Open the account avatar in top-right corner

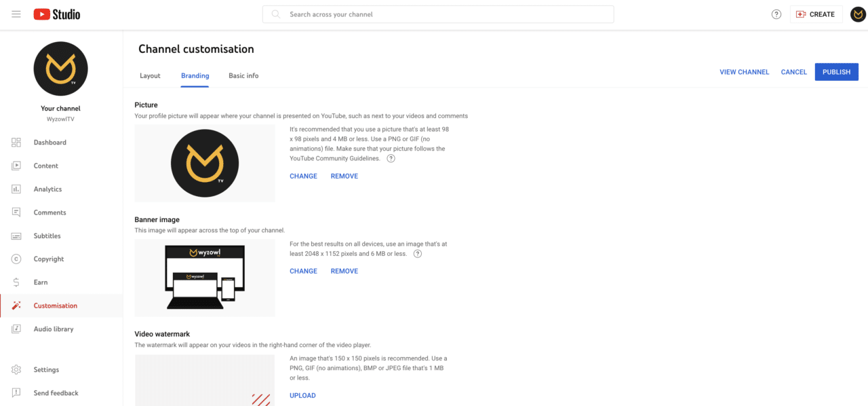pos(858,14)
